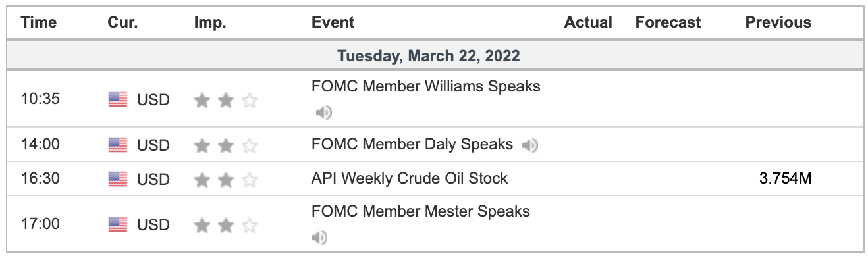Click US flag in 14:00 row
The height and width of the screenshot is (258, 868).
coord(118,145)
